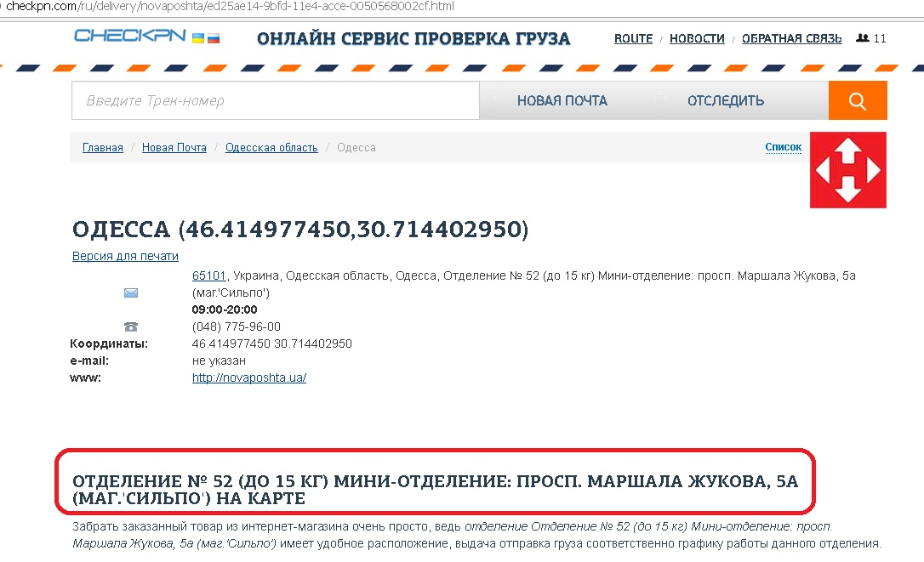Open the Одесская область breadcrumb link
This screenshot has height=562, width=924.
(271, 148)
